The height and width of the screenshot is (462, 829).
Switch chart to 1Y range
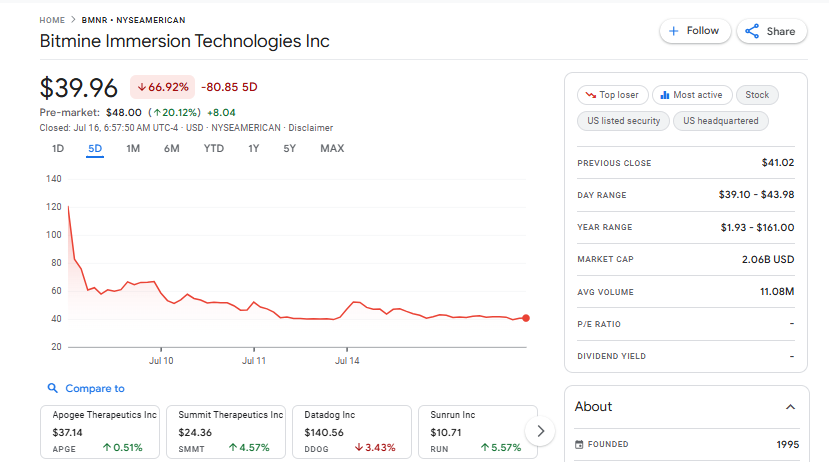[254, 149]
